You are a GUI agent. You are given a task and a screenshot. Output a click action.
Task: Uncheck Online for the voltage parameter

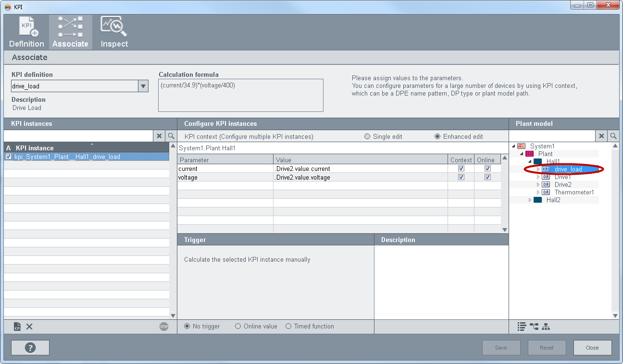pos(487,177)
